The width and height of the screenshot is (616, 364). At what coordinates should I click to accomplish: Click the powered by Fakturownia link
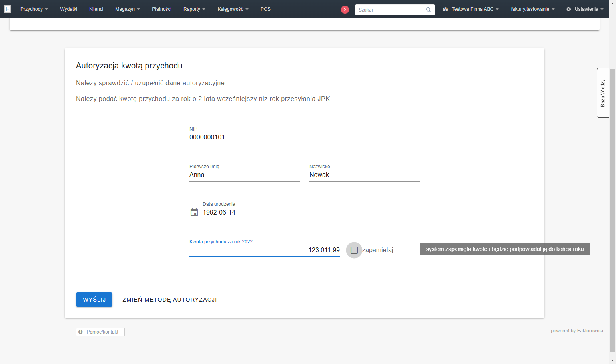pos(577,331)
